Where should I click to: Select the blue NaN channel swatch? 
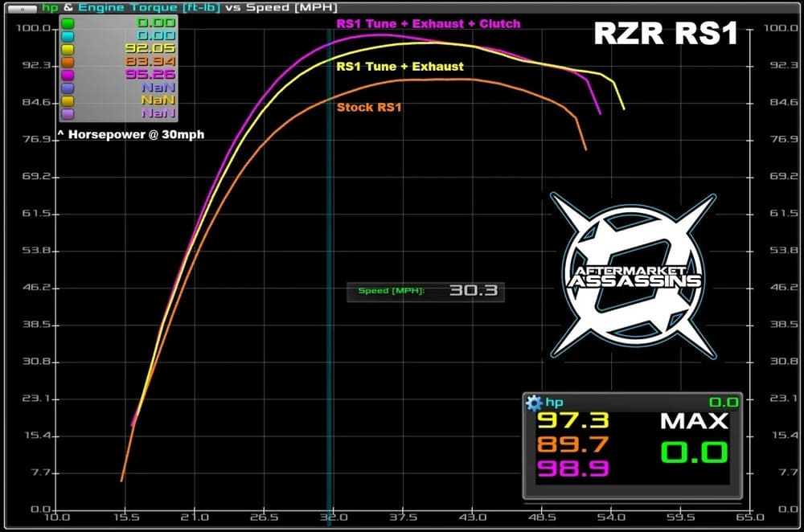68,86
